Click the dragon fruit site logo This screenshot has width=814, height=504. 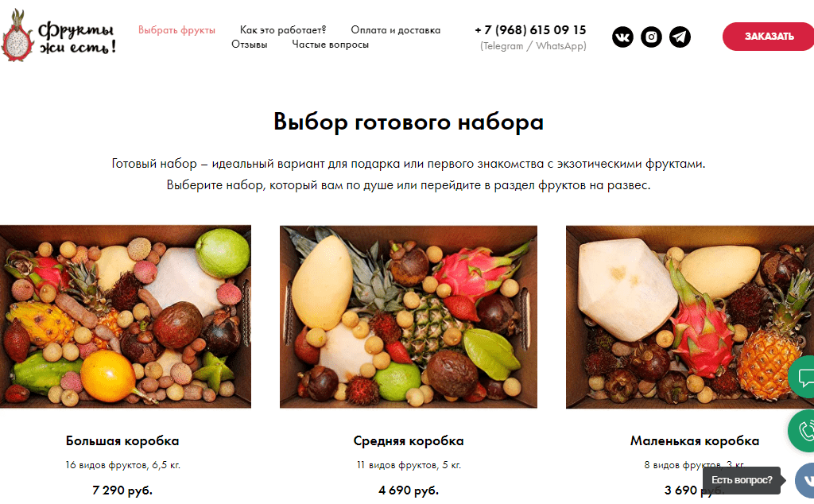[x=59, y=36]
